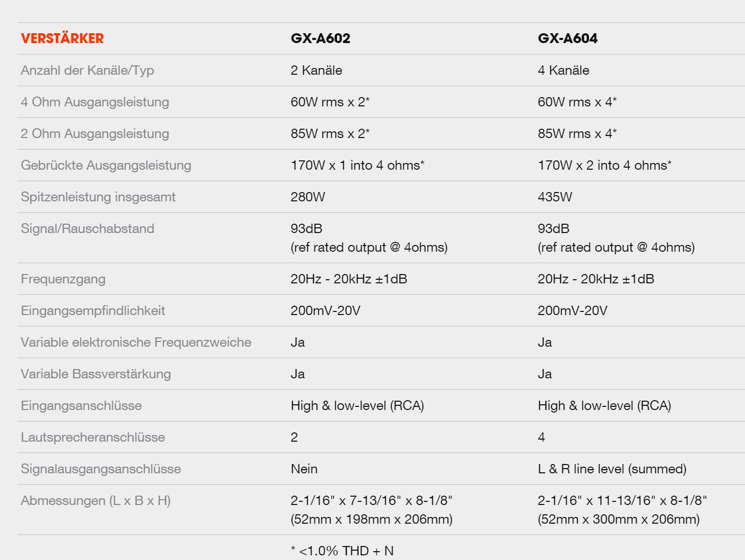Click the VERSTÄRKER table heading

click(x=62, y=38)
